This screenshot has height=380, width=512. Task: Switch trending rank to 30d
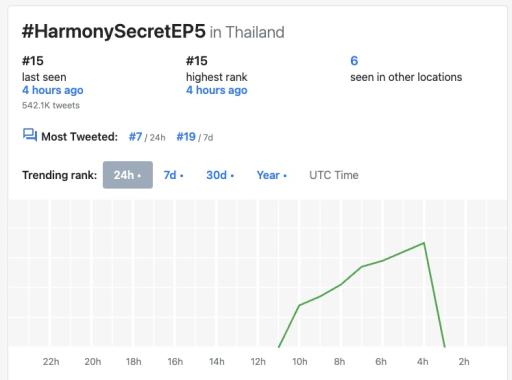tap(220, 175)
